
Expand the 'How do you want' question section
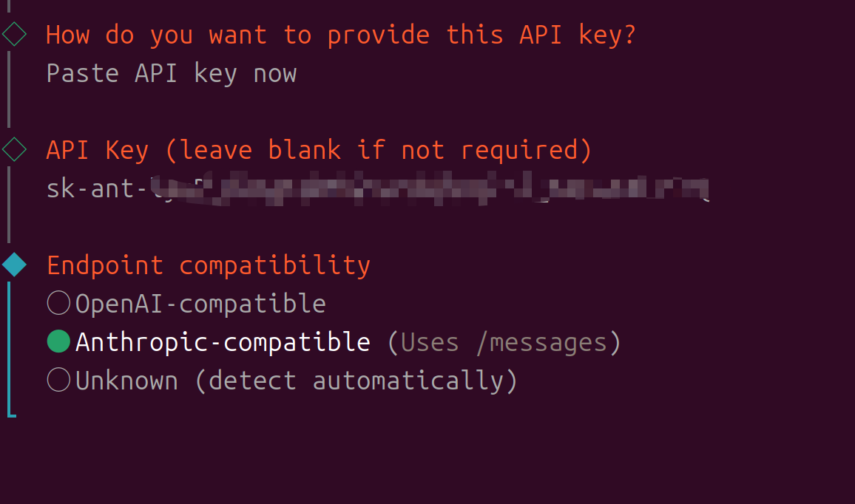[x=340, y=34]
